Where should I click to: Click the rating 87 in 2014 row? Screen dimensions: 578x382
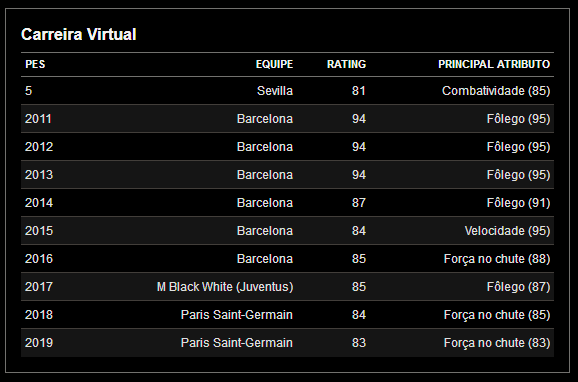[359, 203]
